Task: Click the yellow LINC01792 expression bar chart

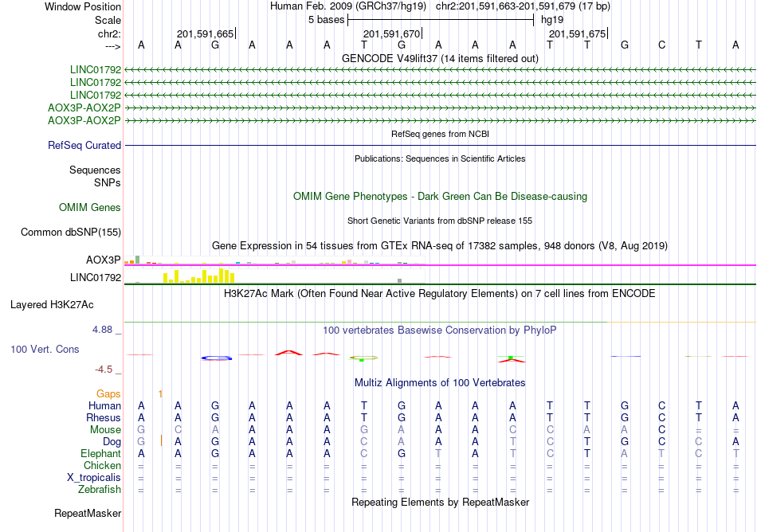Action: pyautogui.click(x=199, y=276)
